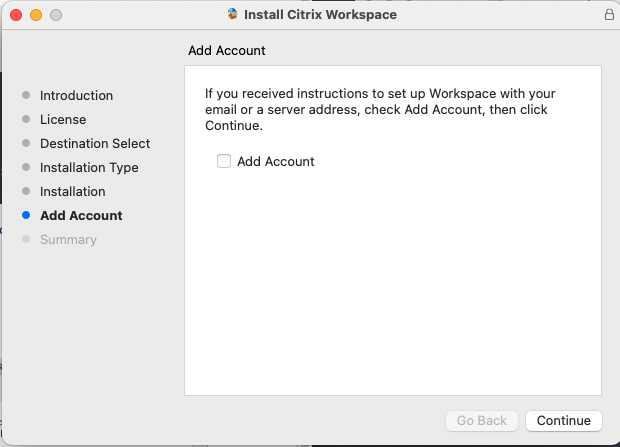620x447 pixels.
Task: Click the Citrix Workspace icon in title bar
Action: pyautogui.click(x=233, y=15)
